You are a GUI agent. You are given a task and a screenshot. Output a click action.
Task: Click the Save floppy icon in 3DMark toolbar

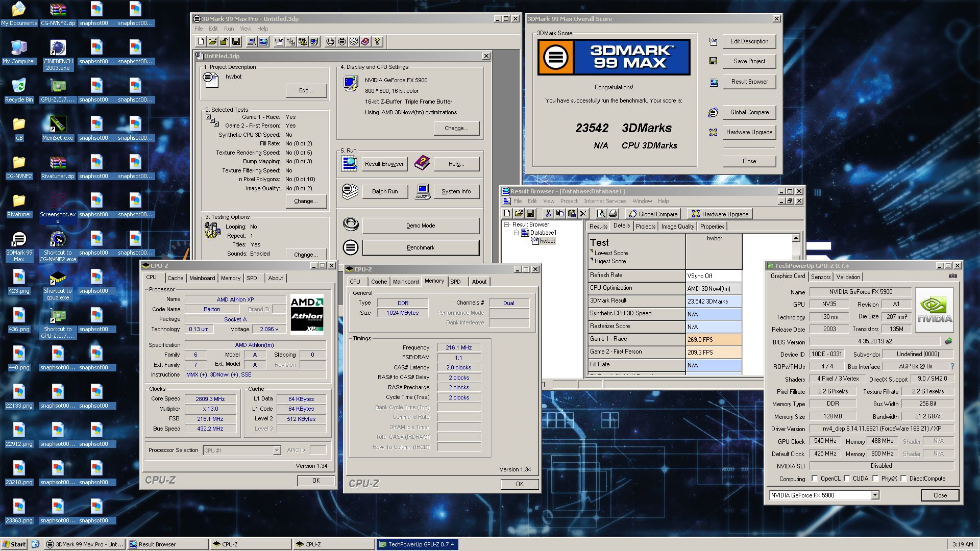point(236,41)
